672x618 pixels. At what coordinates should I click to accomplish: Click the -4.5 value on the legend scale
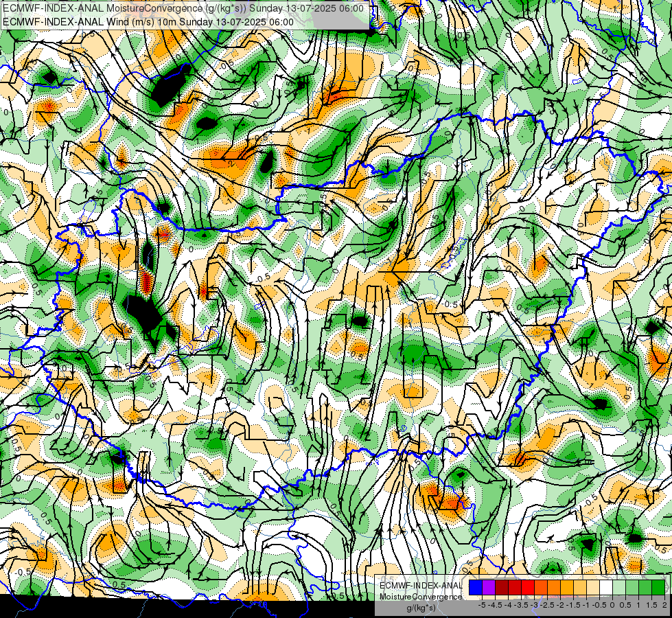(495, 605)
